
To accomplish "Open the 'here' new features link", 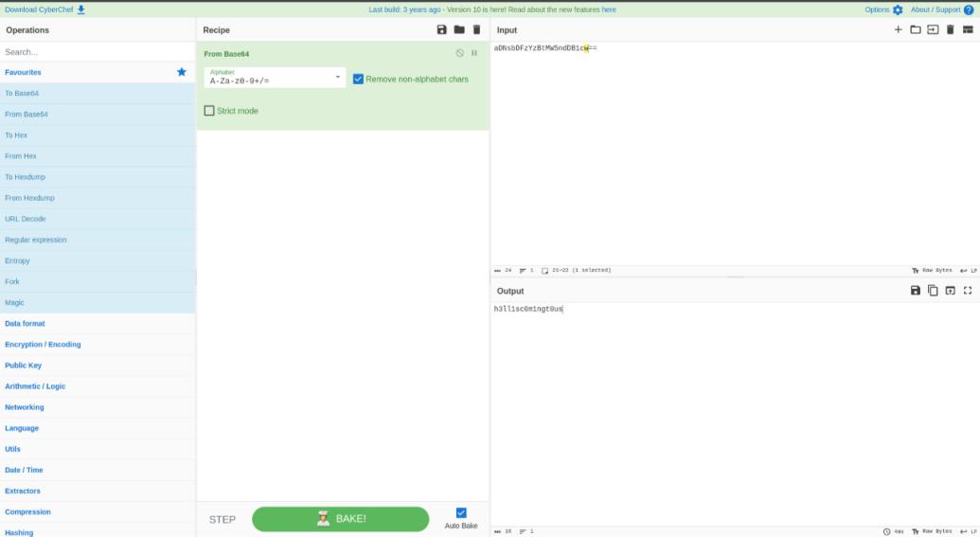I will point(609,9).
